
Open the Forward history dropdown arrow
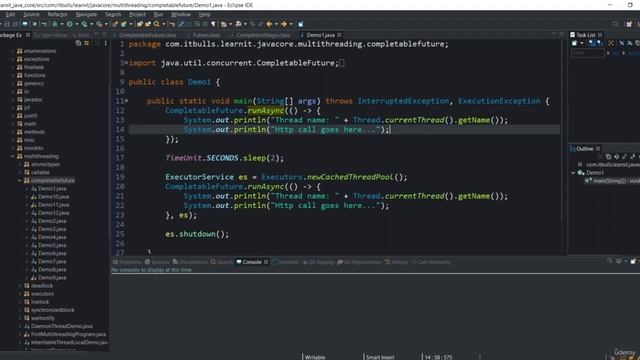(x=291, y=24)
